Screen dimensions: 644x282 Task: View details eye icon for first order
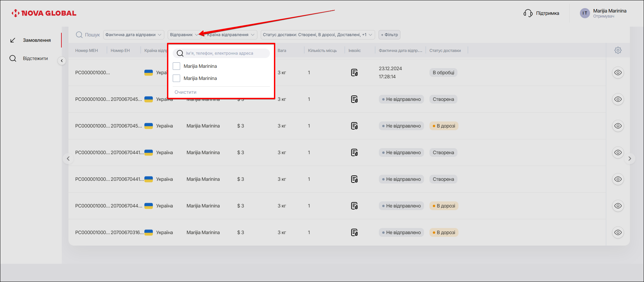[618, 73]
